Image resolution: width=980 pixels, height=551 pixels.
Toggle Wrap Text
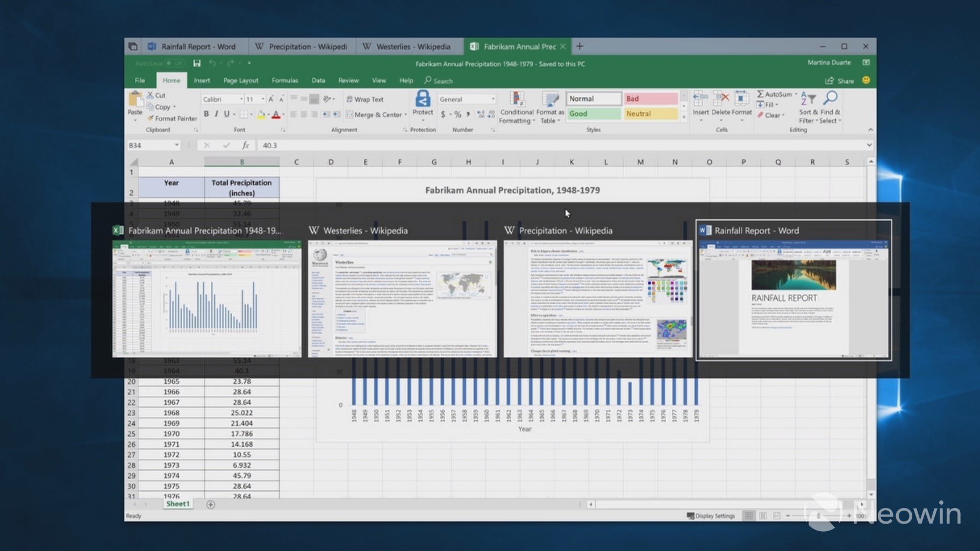click(365, 99)
